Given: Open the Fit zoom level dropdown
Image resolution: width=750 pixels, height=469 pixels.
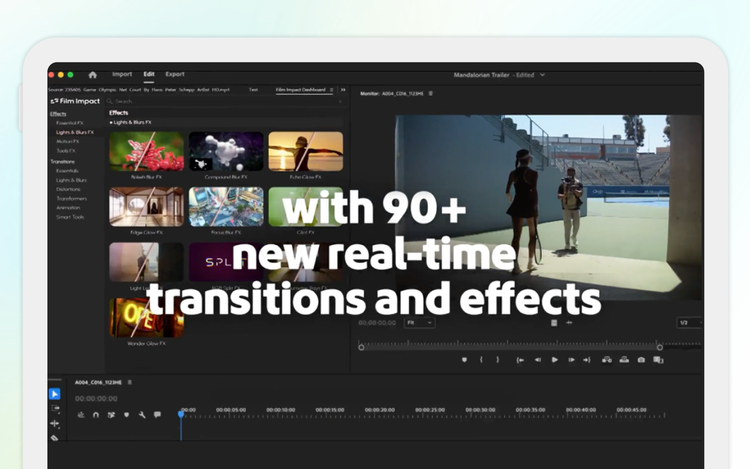Looking at the screenshot, I should pyautogui.click(x=420, y=323).
